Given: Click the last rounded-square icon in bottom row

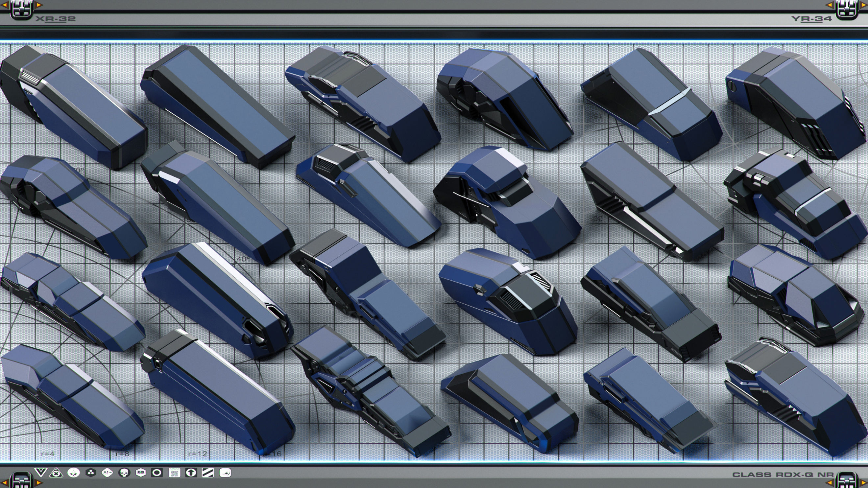Looking at the screenshot, I should (x=225, y=473).
